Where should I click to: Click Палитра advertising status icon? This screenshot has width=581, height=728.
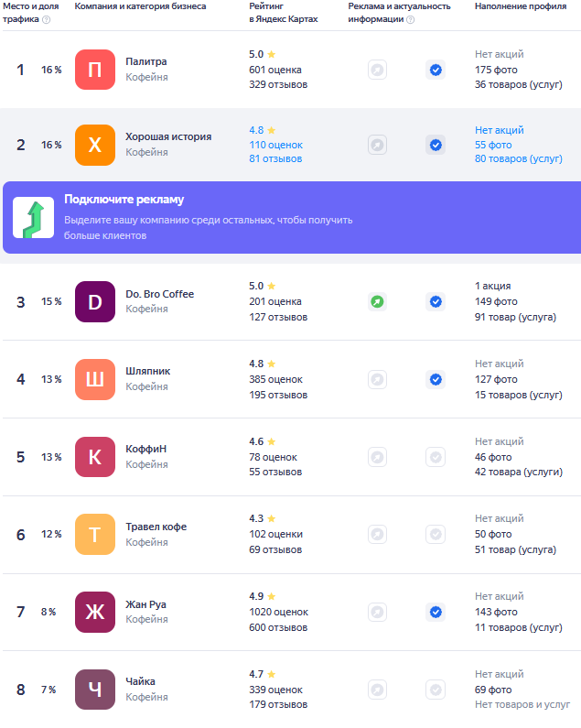[377, 71]
